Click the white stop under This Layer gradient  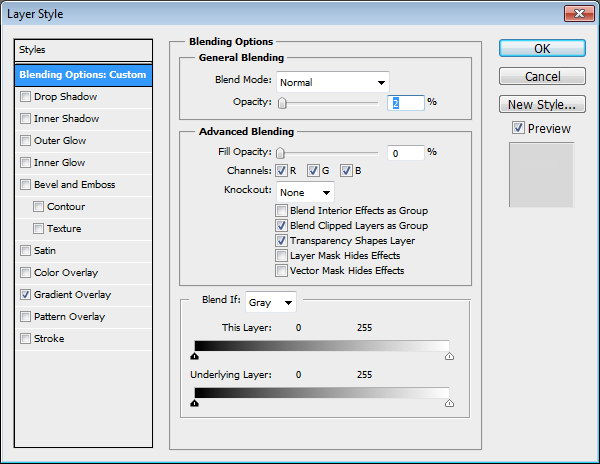pos(448,355)
